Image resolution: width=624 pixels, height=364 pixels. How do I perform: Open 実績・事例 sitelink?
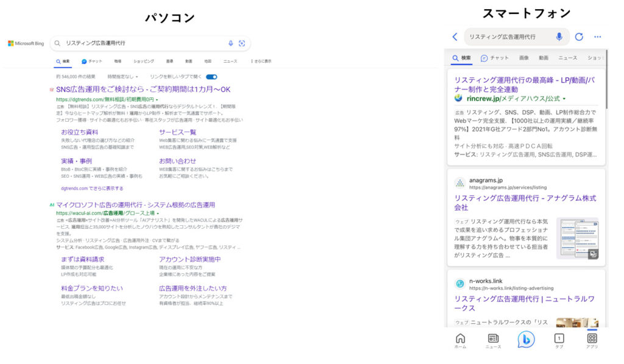76,161
